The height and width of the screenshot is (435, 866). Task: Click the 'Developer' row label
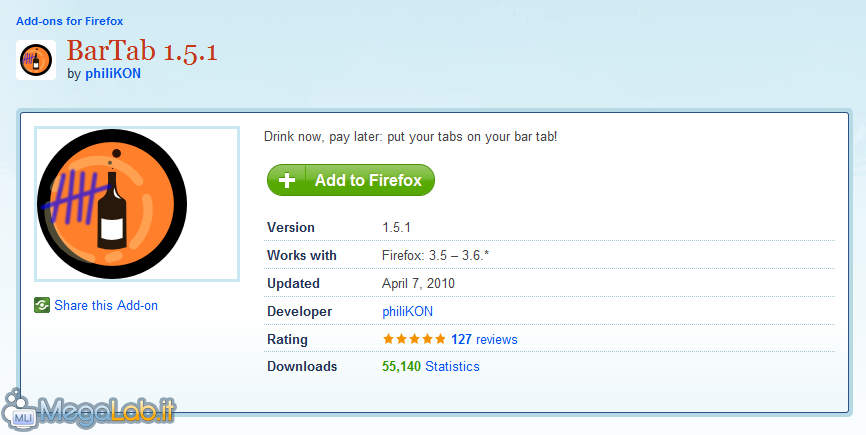300,312
